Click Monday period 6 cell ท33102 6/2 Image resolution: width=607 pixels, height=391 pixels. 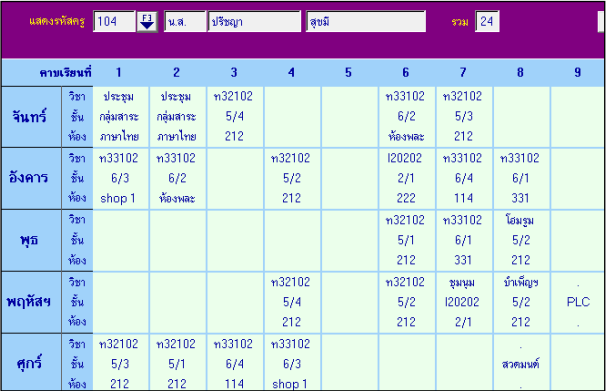coord(406,117)
